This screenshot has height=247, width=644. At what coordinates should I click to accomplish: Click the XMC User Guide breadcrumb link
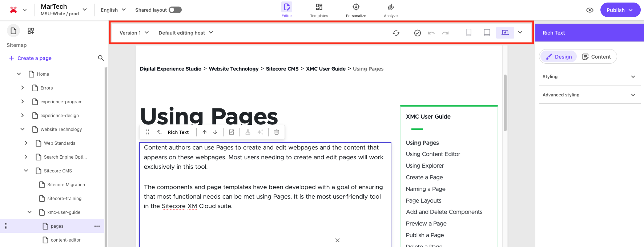tap(326, 69)
